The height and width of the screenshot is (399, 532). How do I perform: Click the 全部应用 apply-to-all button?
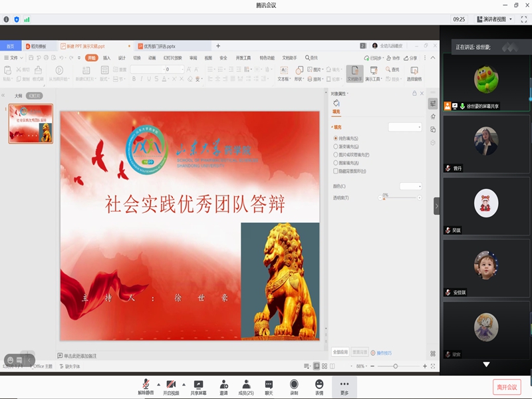[340, 352]
